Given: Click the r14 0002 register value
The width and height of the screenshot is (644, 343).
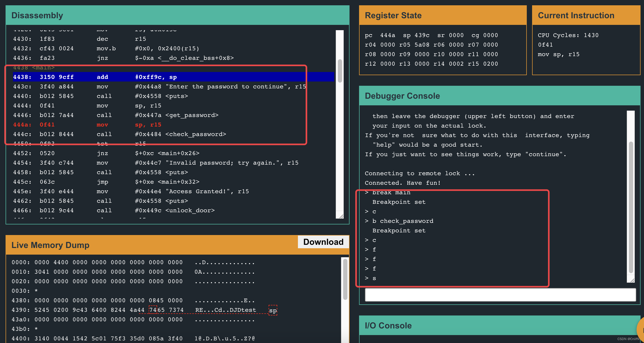Looking at the screenshot, I should (456, 64).
